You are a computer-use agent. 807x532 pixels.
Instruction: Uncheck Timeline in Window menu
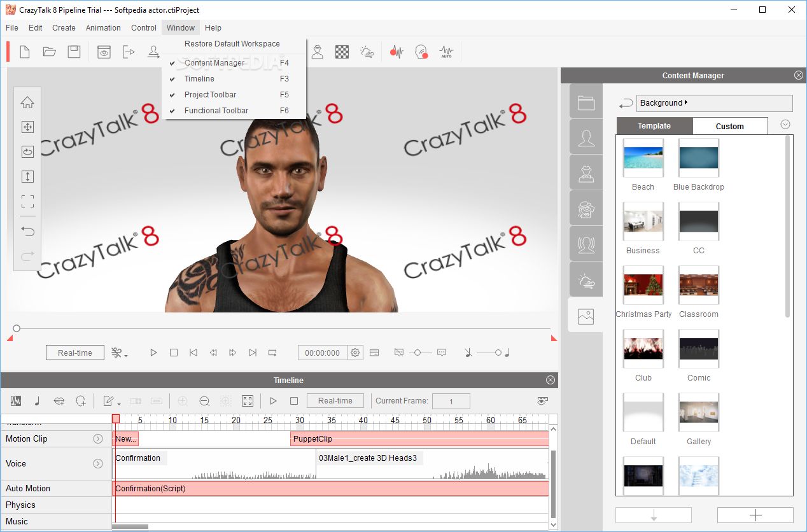click(x=234, y=79)
